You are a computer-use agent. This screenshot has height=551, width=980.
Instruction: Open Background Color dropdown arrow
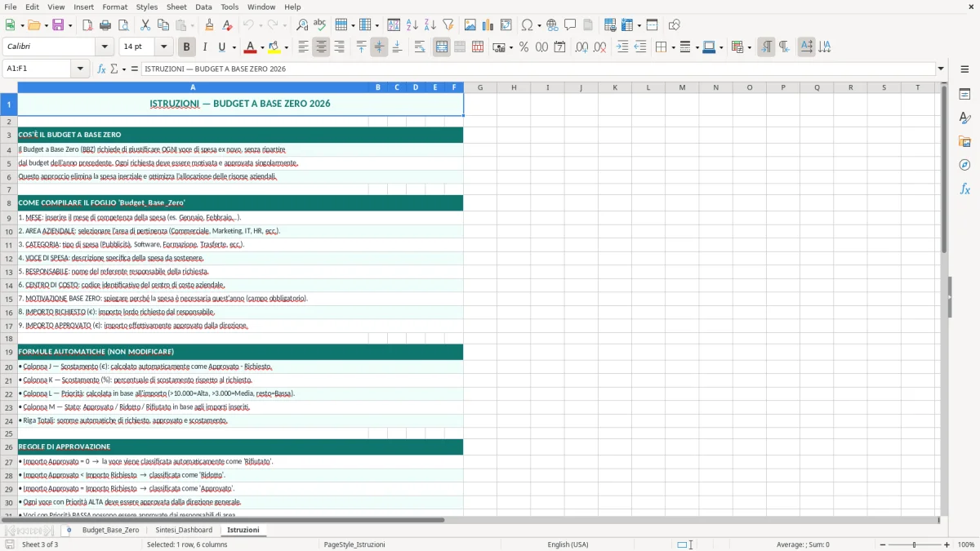(x=286, y=47)
